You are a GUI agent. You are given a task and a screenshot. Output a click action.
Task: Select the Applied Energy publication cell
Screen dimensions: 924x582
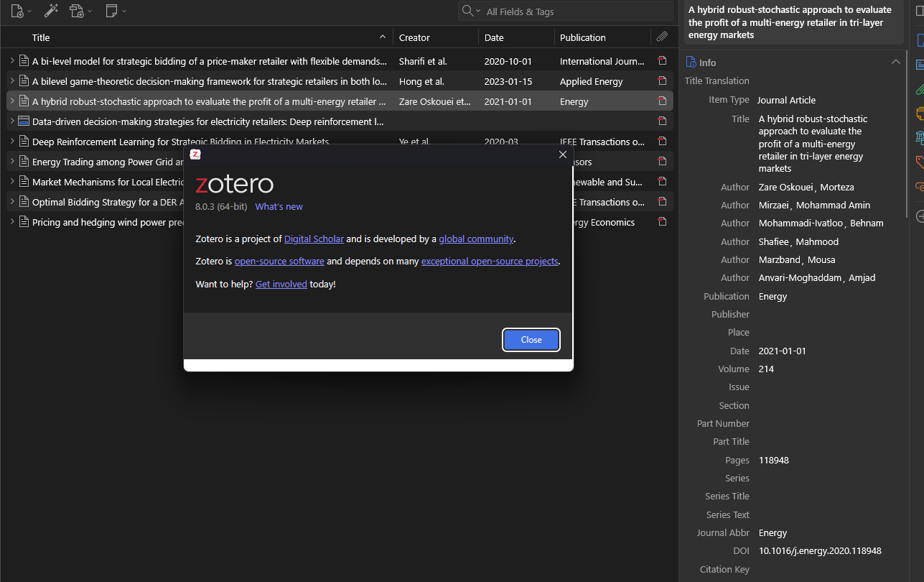(x=592, y=82)
